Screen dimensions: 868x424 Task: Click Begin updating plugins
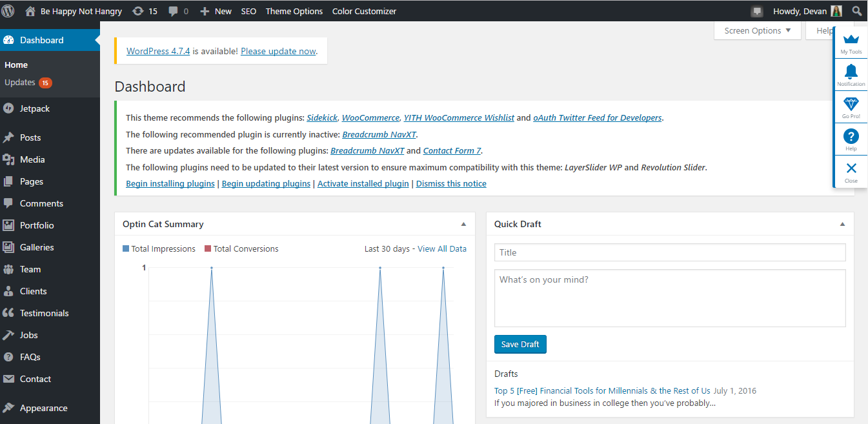point(267,184)
